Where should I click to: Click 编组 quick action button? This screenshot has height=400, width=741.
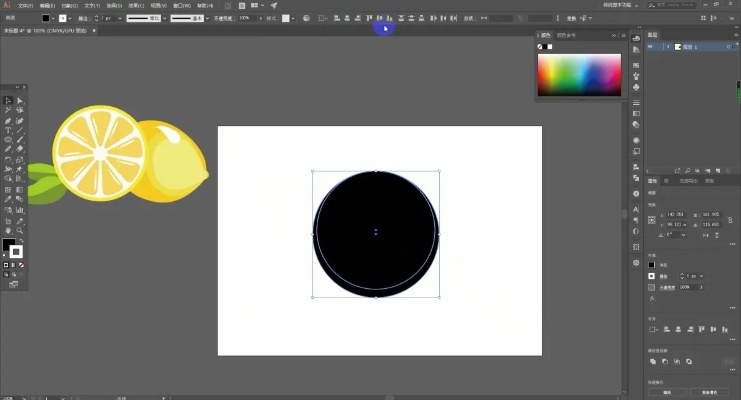click(x=667, y=392)
